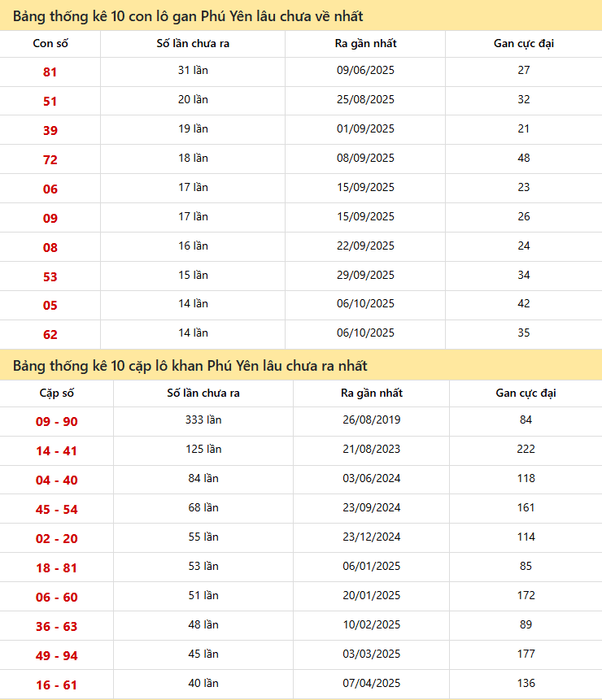Click the pair 49 - 94
The height and width of the screenshot is (700, 602).
click(x=57, y=656)
